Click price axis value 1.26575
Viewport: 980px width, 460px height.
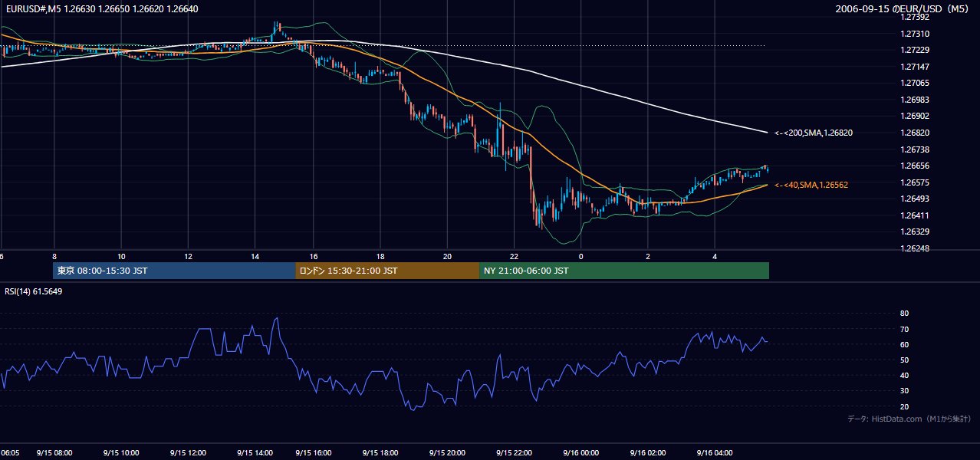click(914, 182)
